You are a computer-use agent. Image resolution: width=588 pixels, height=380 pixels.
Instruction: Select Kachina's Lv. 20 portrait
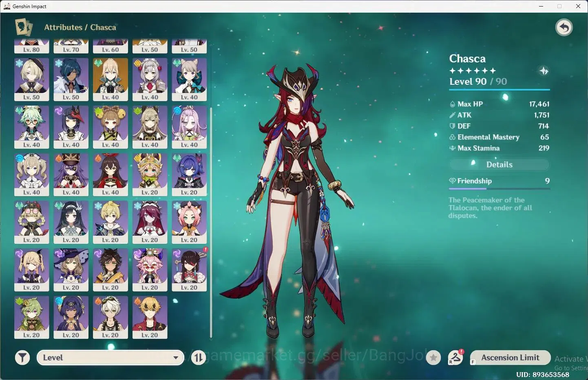pyautogui.click(x=150, y=175)
